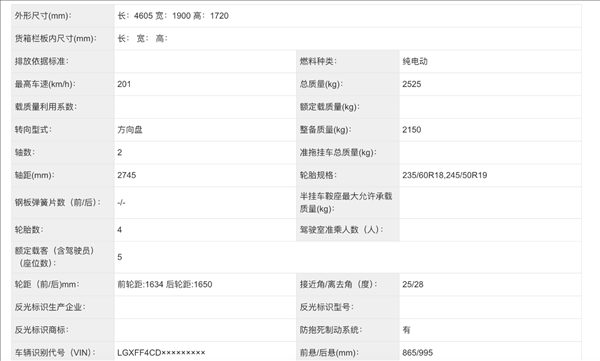Click the empty cargo box value 长: 宽: 高:
Viewport: 600px width, 361px height.
click(142, 38)
